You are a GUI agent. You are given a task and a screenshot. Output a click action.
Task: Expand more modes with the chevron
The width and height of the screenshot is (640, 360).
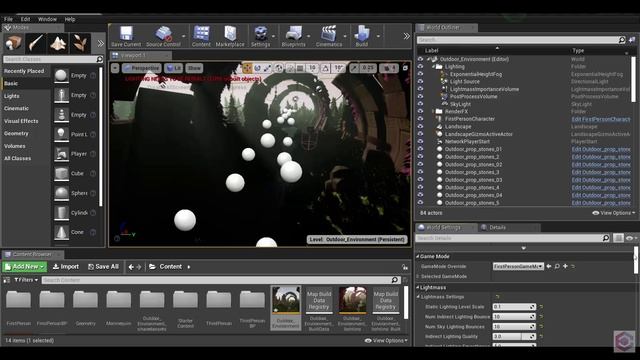point(100,43)
